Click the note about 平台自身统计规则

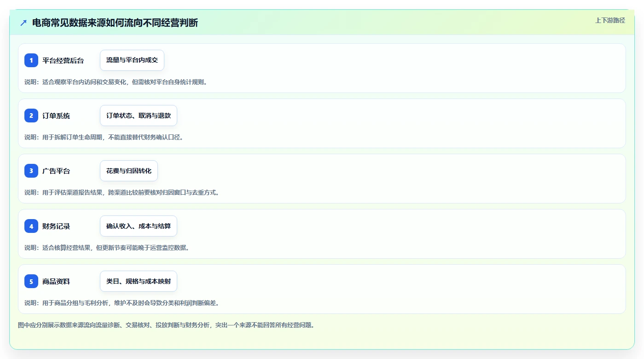[117, 82]
